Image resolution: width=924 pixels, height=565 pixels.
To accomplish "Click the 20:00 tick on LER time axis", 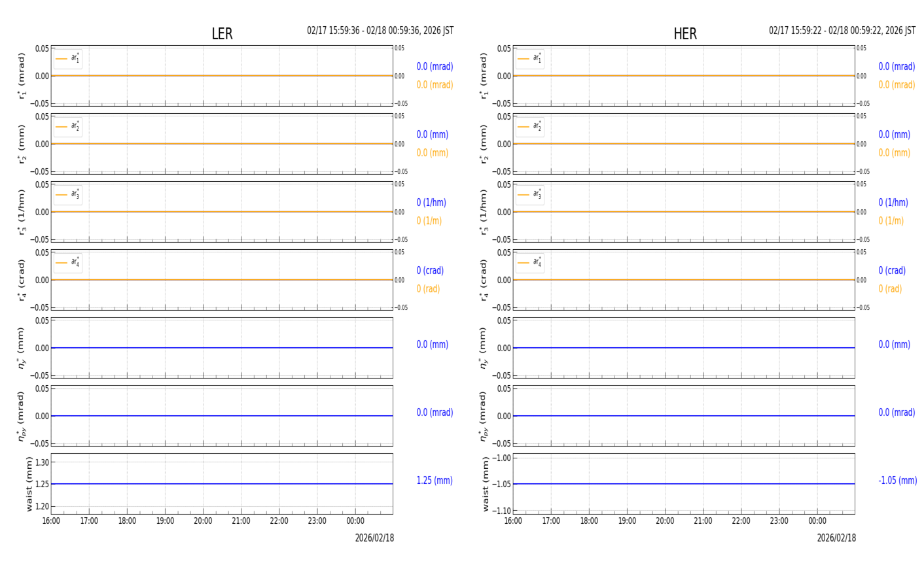I will click(x=203, y=521).
